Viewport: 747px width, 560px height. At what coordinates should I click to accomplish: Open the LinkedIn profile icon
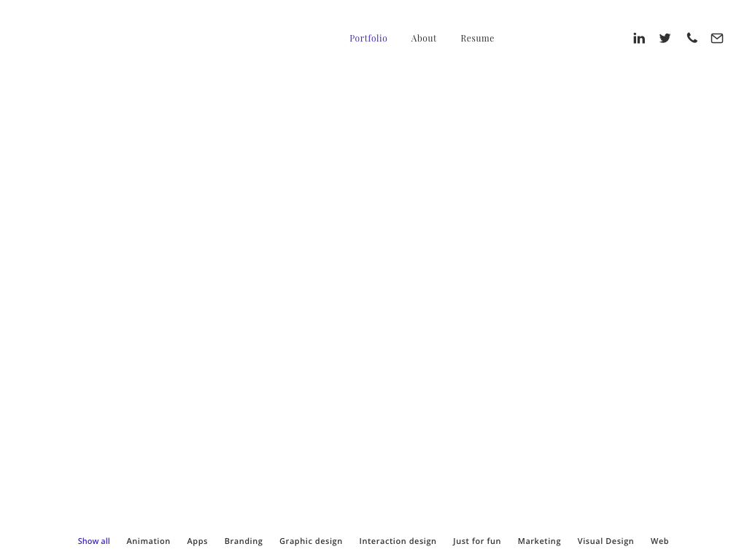[x=639, y=38]
